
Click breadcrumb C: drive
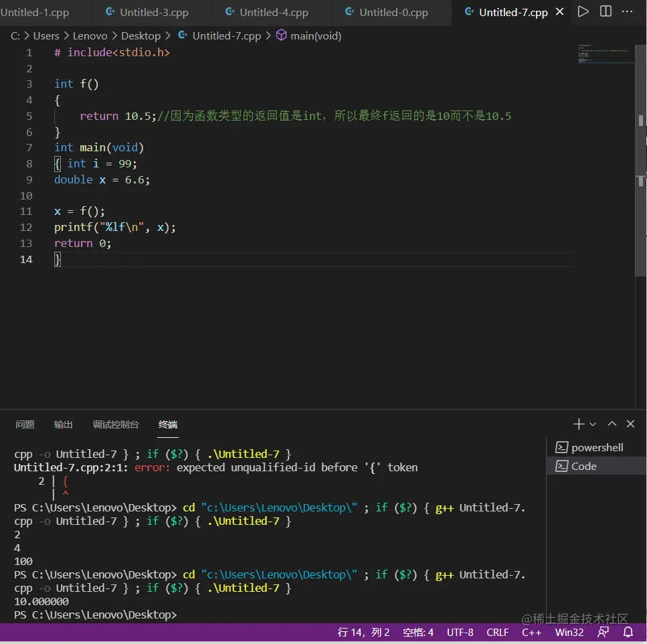tap(15, 36)
